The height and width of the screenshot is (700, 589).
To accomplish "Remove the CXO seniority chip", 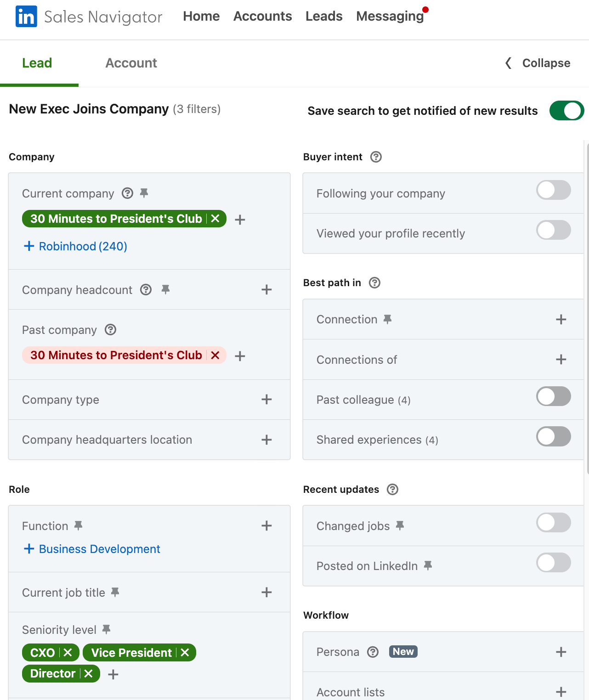I will pos(68,653).
